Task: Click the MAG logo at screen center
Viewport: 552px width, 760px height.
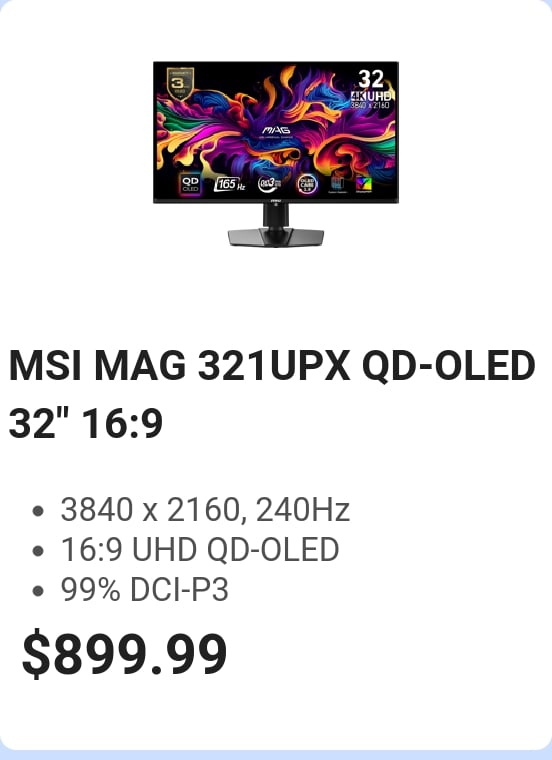Action: point(276,130)
